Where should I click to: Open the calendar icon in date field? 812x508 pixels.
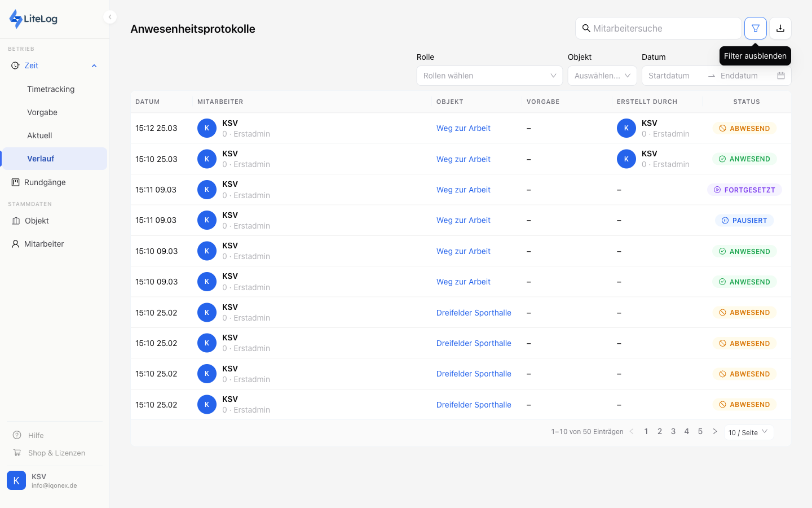click(x=781, y=76)
